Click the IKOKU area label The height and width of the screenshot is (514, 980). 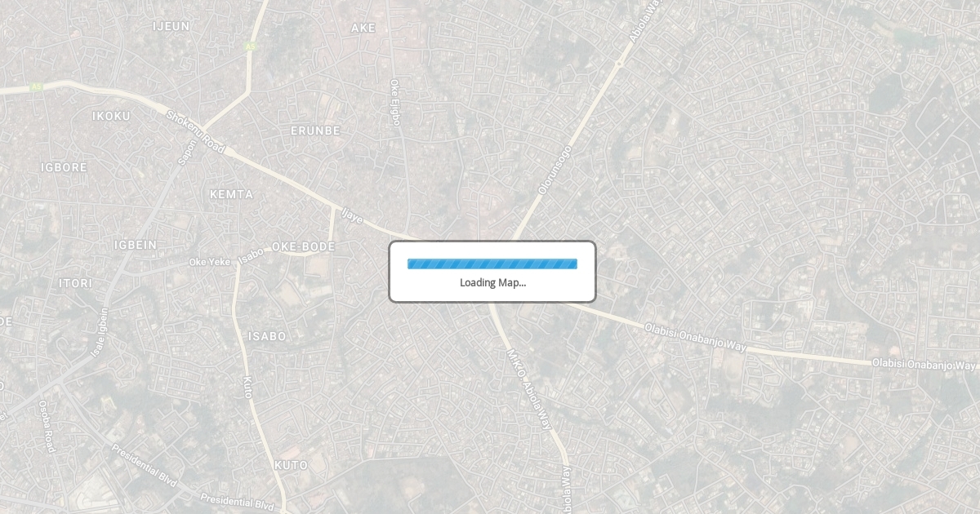(x=112, y=116)
